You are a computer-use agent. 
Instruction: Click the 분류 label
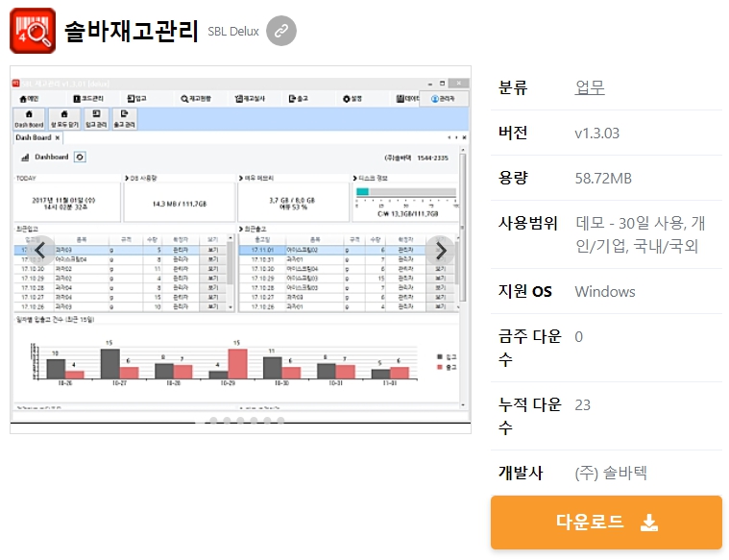click(513, 87)
